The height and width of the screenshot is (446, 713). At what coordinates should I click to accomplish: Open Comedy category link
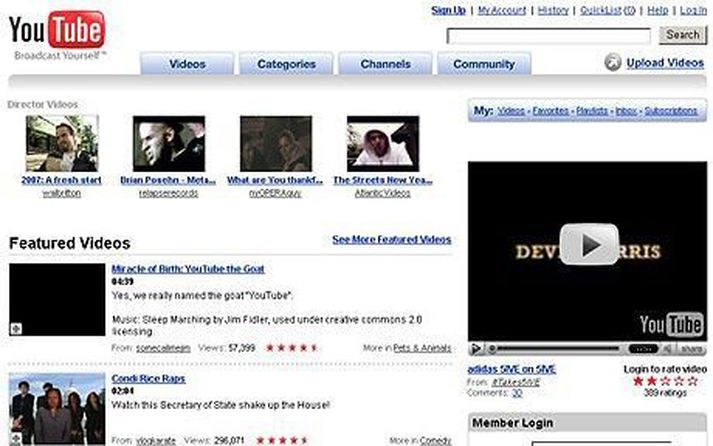point(435,441)
